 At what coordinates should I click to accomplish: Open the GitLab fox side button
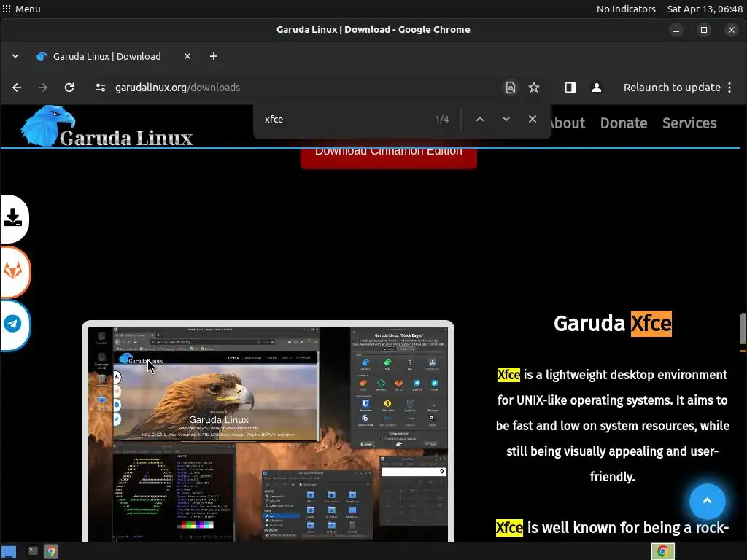click(x=13, y=271)
